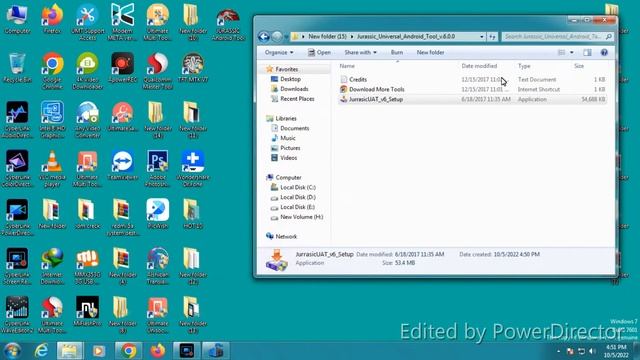The height and width of the screenshot is (360, 640).
Task: Select the Computer desktop icon
Action: [17, 20]
